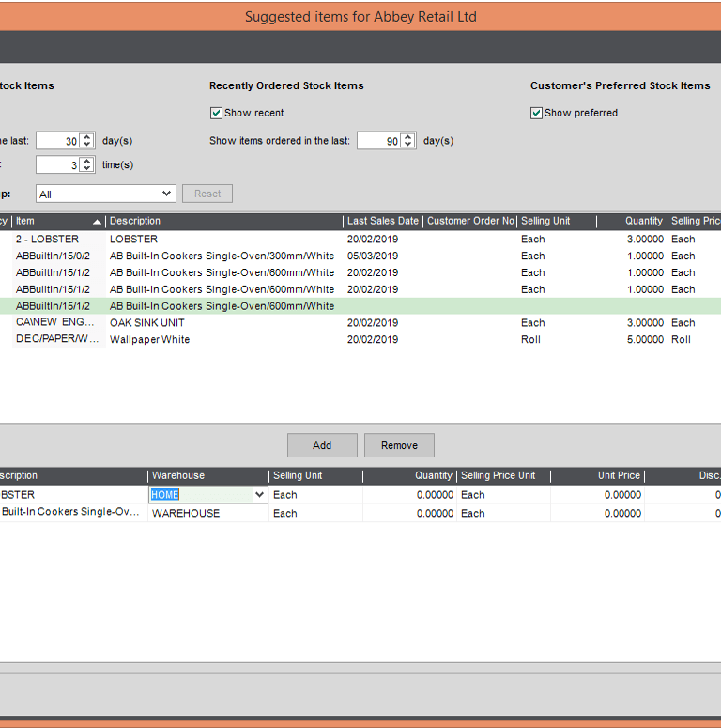Select the 2 - LOBSTER item row
Viewport: 721px width, 728px height.
click(x=360, y=240)
